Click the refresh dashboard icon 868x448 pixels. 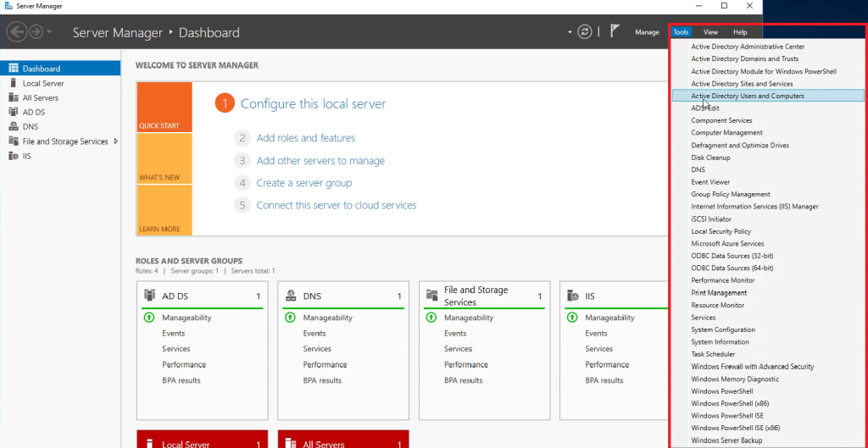(585, 32)
